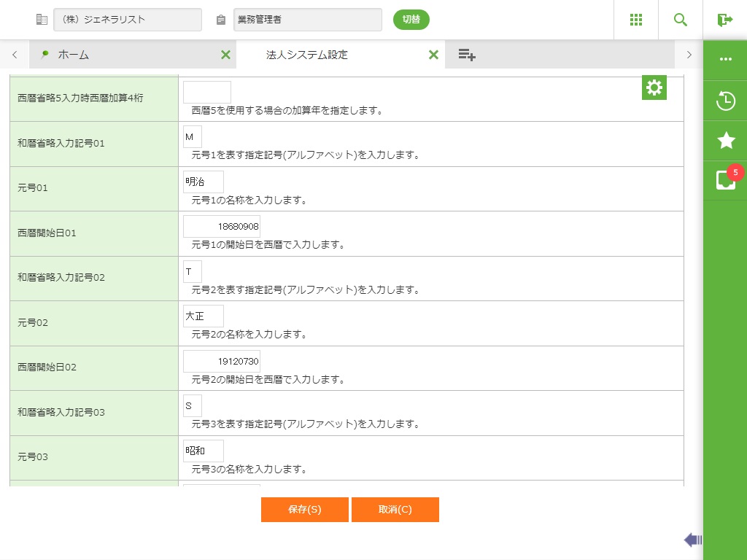Viewport: 747px width, 560px height.
Task: Click the three-dots more icon in sidebar
Action: point(725,59)
